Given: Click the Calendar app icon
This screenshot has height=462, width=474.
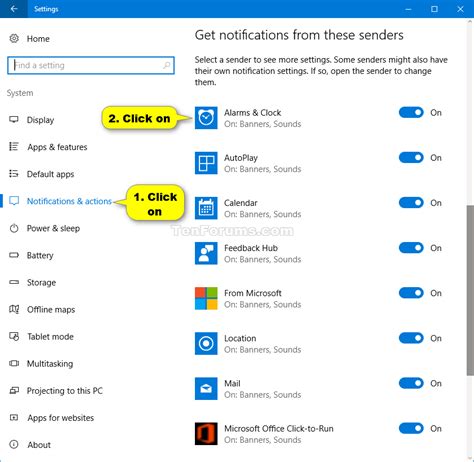Looking at the screenshot, I should pyautogui.click(x=206, y=208).
